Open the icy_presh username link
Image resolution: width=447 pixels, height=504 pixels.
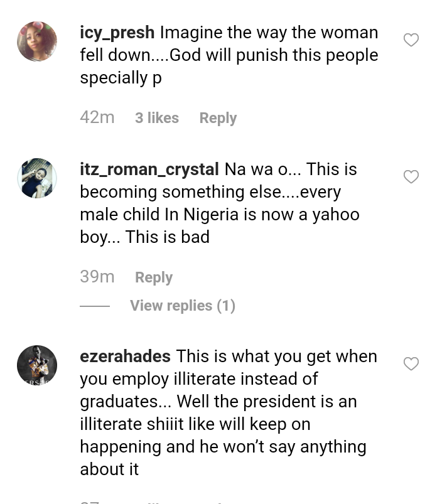click(x=117, y=33)
